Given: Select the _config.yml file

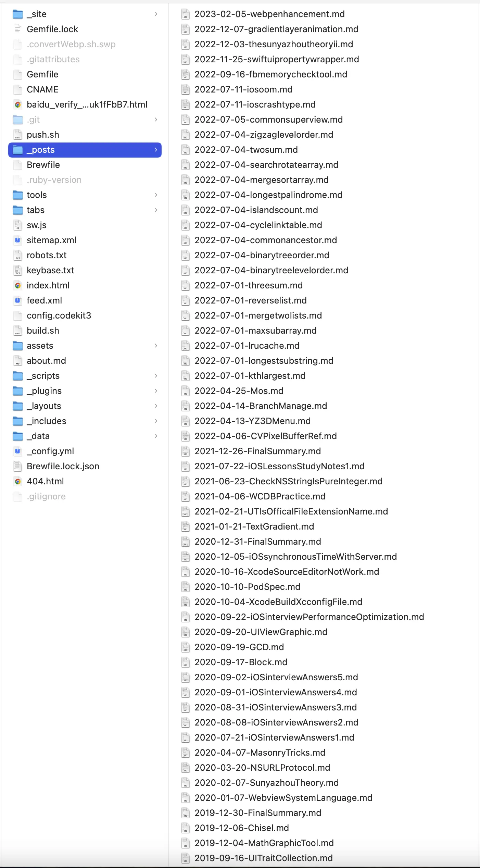Looking at the screenshot, I should point(50,451).
